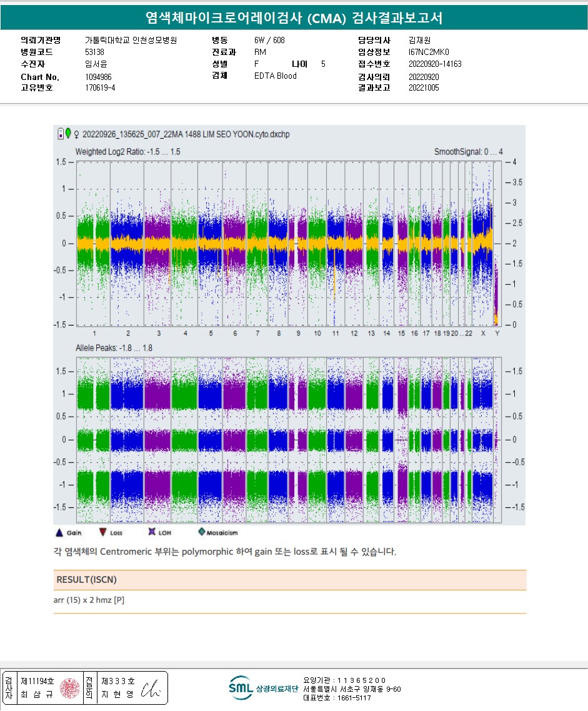Click the handwritten signature beside 지현영
This screenshot has width=588, height=711.
click(150, 688)
